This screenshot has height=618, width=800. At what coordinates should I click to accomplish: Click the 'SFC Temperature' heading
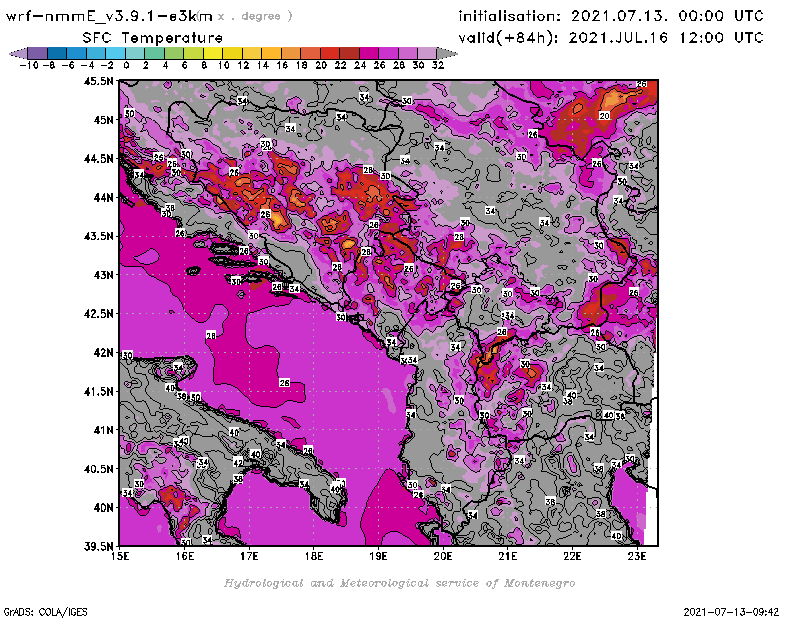[153, 38]
